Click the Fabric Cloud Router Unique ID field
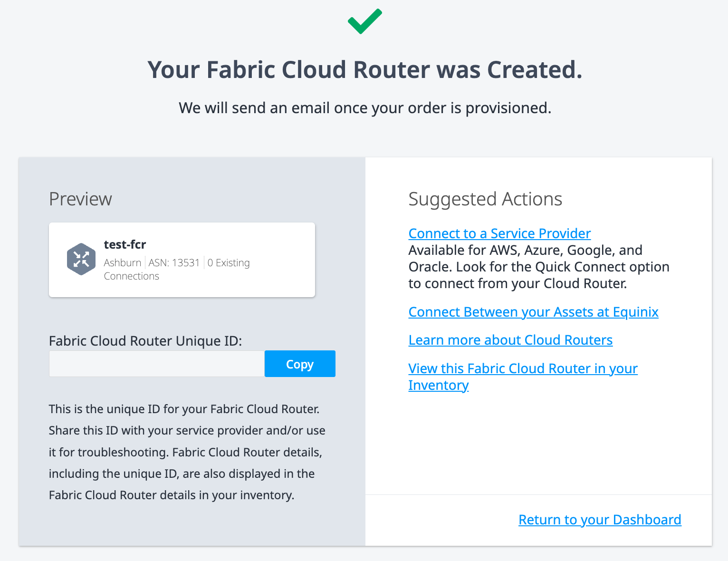Viewport: 728px width, 561px height. [x=157, y=364]
